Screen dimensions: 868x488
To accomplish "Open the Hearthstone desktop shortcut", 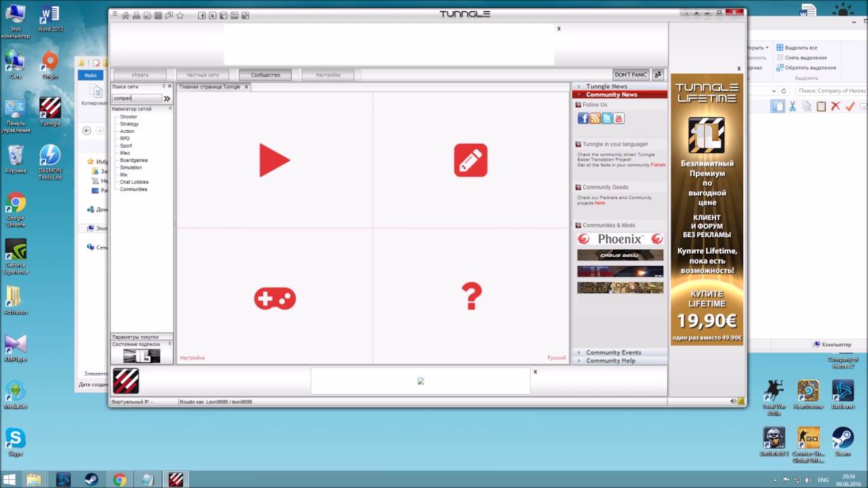I will coord(808,394).
